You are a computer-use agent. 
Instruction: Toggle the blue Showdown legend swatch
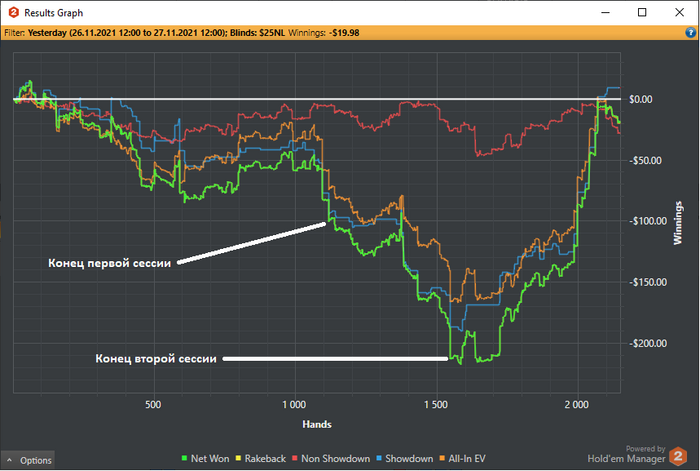[379, 458]
